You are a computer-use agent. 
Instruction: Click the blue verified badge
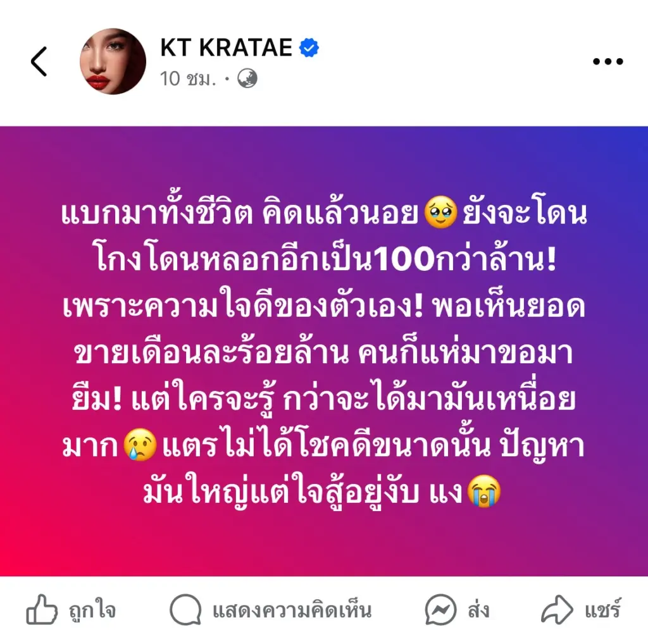tap(309, 48)
